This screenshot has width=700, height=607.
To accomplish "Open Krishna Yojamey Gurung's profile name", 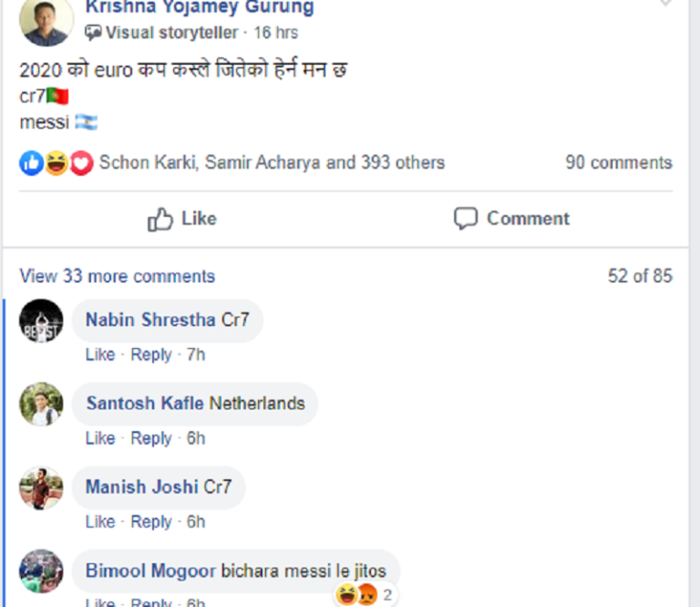I will point(200,8).
